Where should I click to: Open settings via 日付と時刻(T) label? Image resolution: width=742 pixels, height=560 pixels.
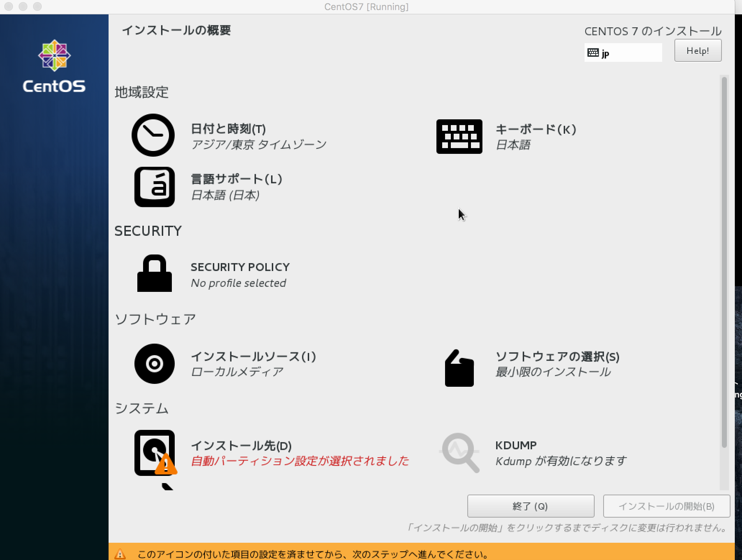229,129
